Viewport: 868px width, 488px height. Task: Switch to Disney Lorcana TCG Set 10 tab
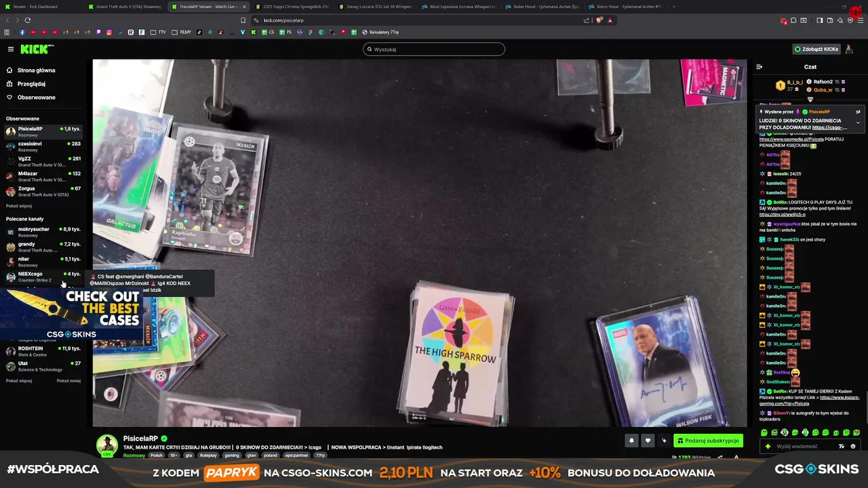click(376, 7)
